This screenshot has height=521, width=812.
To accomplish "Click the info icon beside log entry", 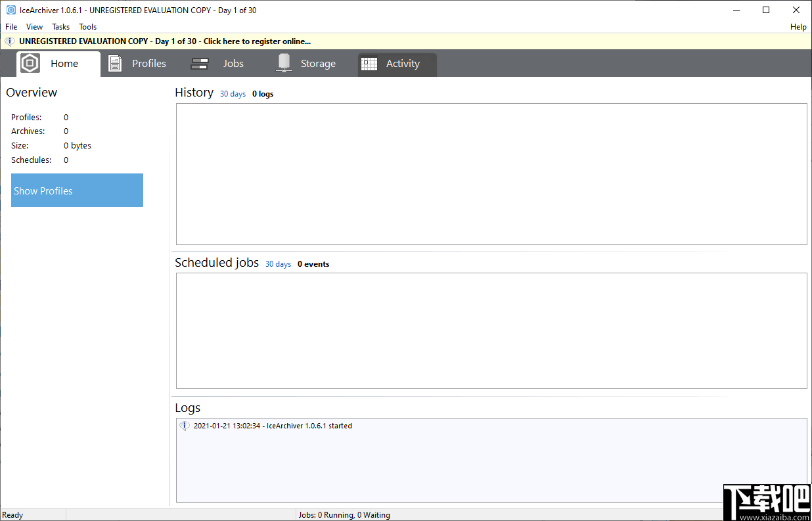I will pyautogui.click(x=185, y=426).
